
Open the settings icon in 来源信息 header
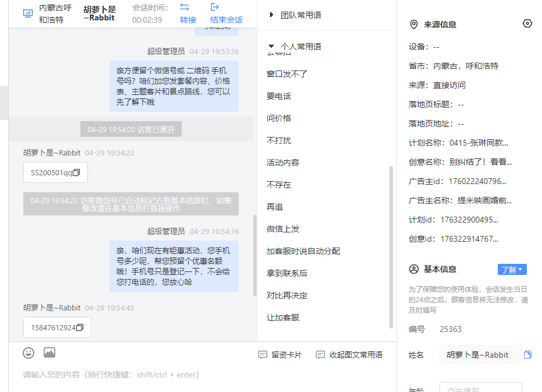point(527,23)
